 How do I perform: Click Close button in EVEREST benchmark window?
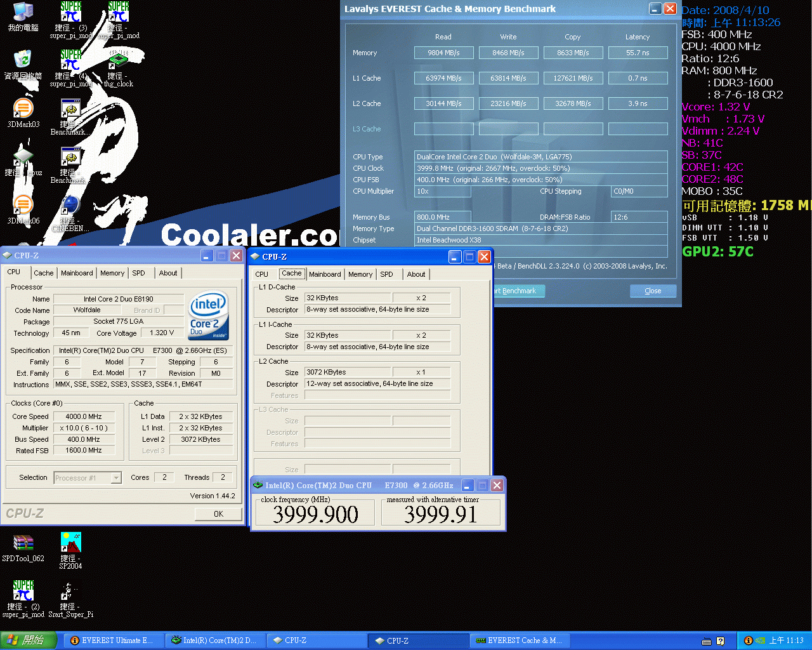[653, 291]
